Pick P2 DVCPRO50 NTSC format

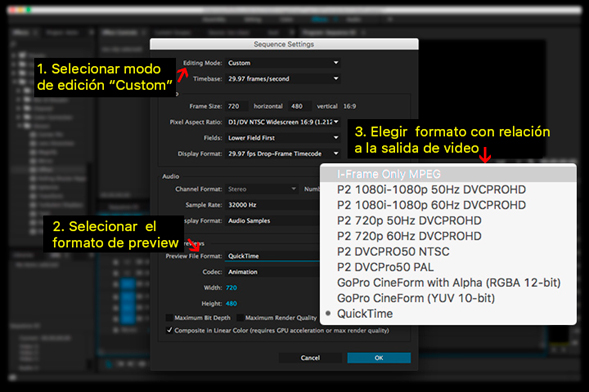point(448,252)
